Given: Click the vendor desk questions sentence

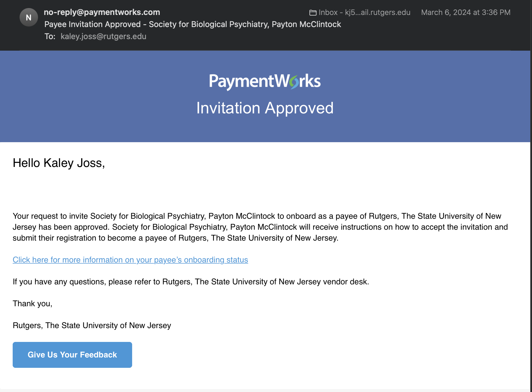Looking at the screenshot, I should [191, 282].
